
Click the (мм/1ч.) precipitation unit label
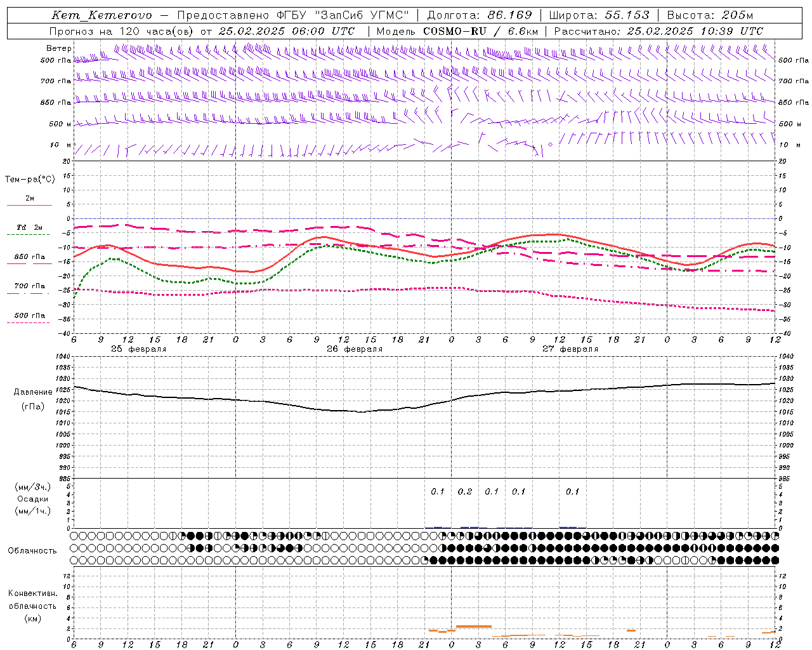[33, 512]
